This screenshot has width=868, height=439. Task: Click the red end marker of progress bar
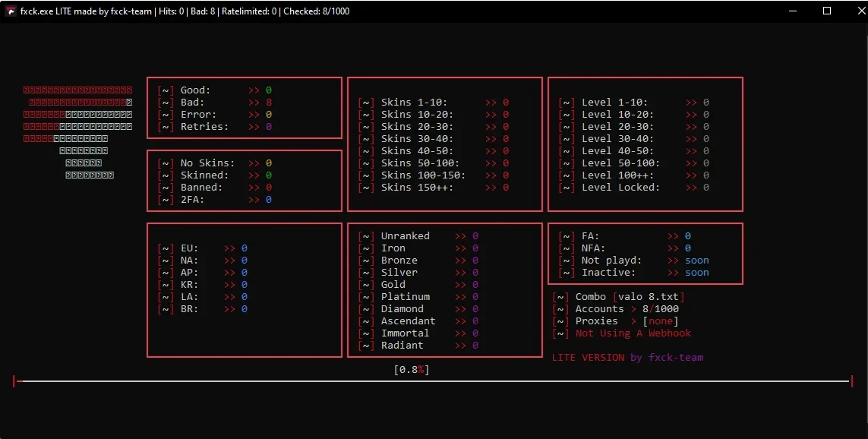pyautogui.click(x=852, y=381)
